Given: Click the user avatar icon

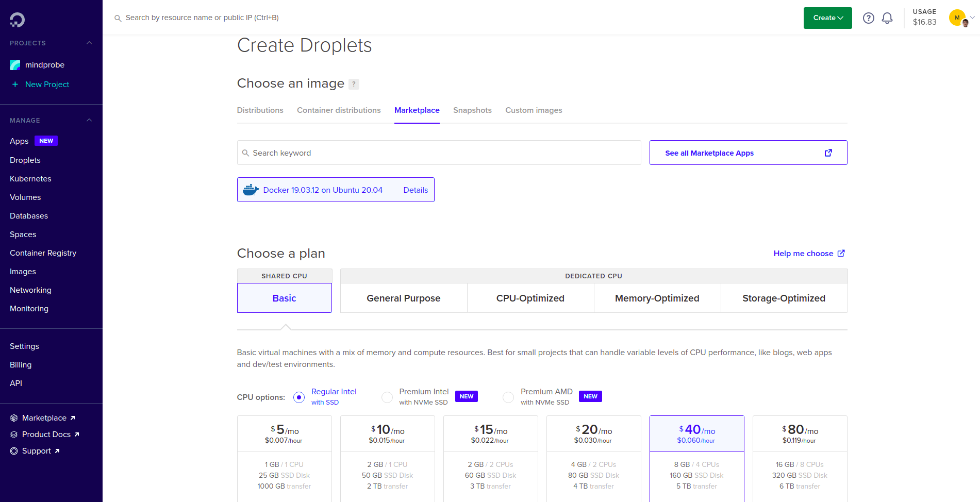Looking at the screenshot, I should tap(958, 18).
